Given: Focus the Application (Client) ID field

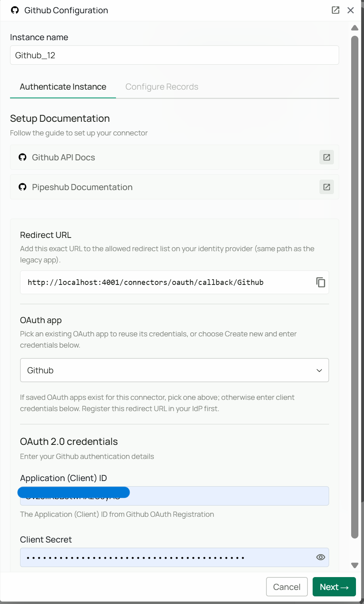Looking at the screenshot, I should tap(175, 496).
